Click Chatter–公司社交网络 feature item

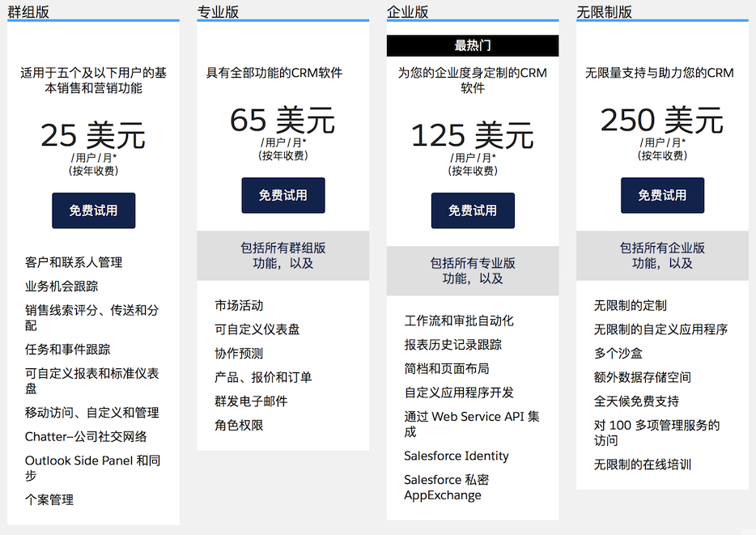pos(86,436)
